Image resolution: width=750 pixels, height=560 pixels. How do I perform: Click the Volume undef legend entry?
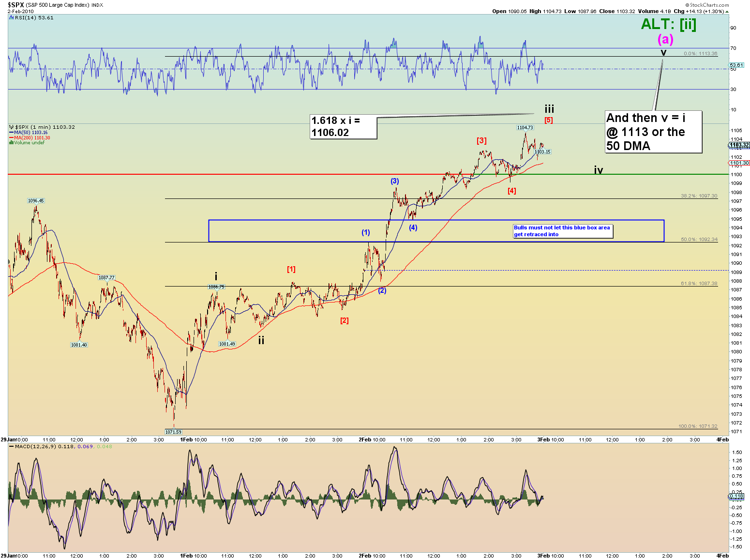pos(27,142)
